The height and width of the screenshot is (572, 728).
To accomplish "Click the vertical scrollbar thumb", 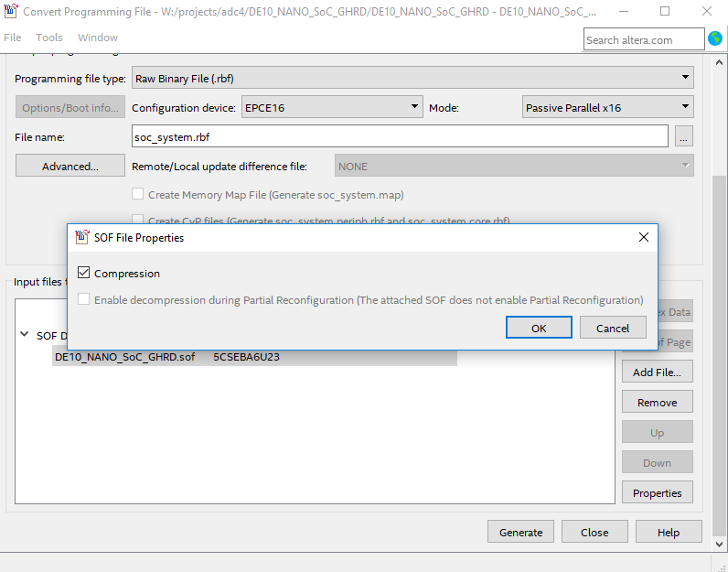I will (719, 355).
